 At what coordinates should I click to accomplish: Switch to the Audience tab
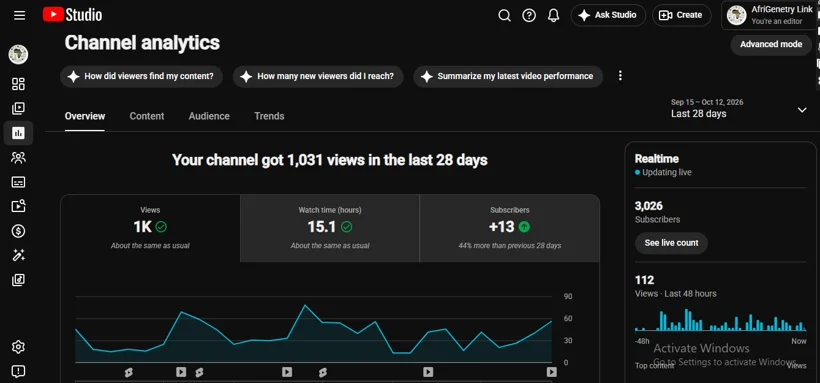pyautogui.click(x=209, y=116)
